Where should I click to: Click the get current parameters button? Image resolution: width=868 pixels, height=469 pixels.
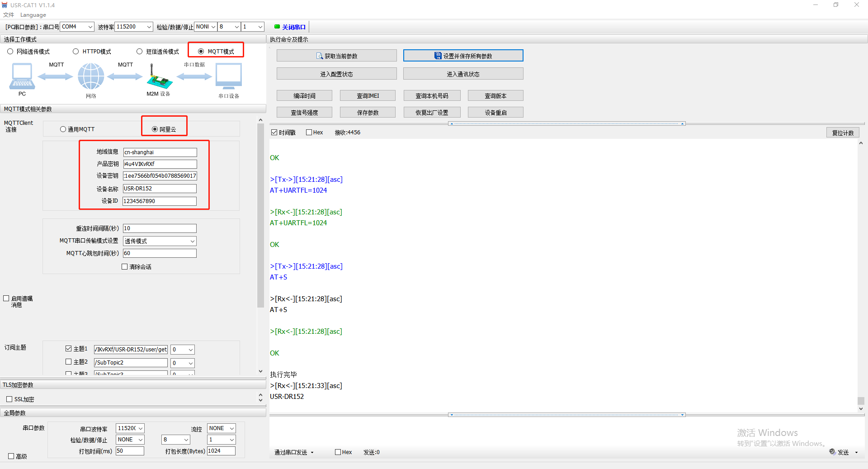tap(336, 56)
